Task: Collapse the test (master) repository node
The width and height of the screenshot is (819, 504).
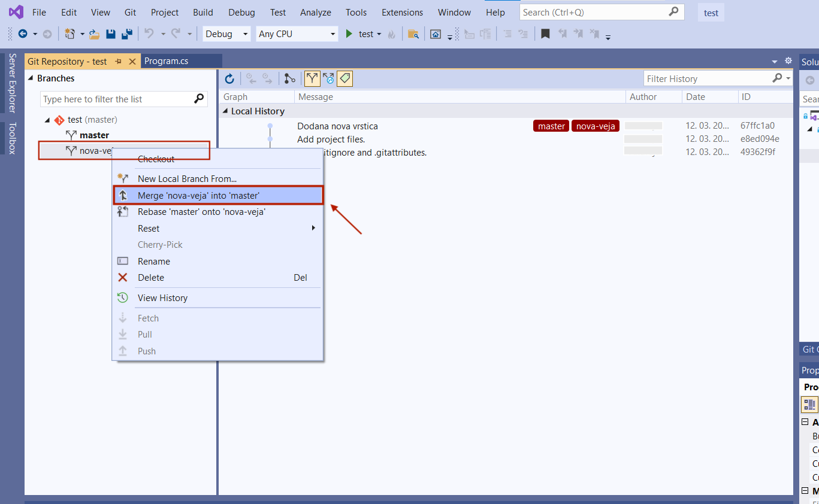Action: pyautogui.click(x=47, y=120)
